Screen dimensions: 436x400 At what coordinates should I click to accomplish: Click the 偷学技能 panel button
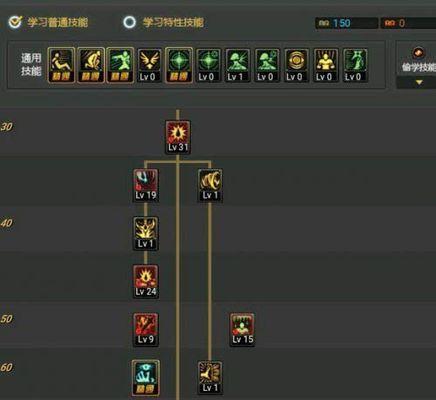418,60
